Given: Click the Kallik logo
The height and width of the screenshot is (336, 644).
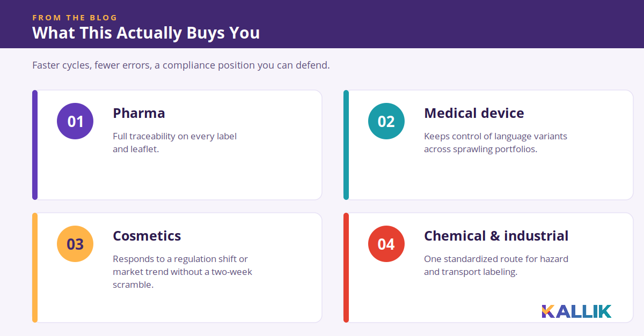Looking at the screenshot, I should 576,311.
